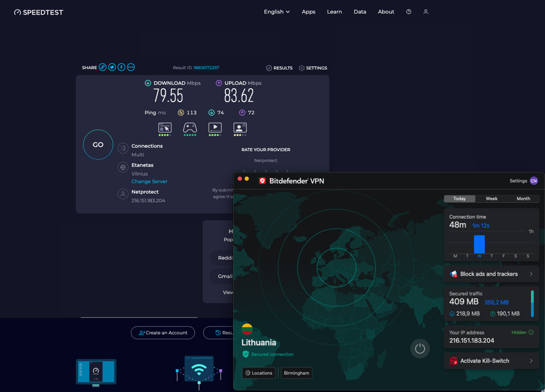Click the IP address info icon

[531, 332]
